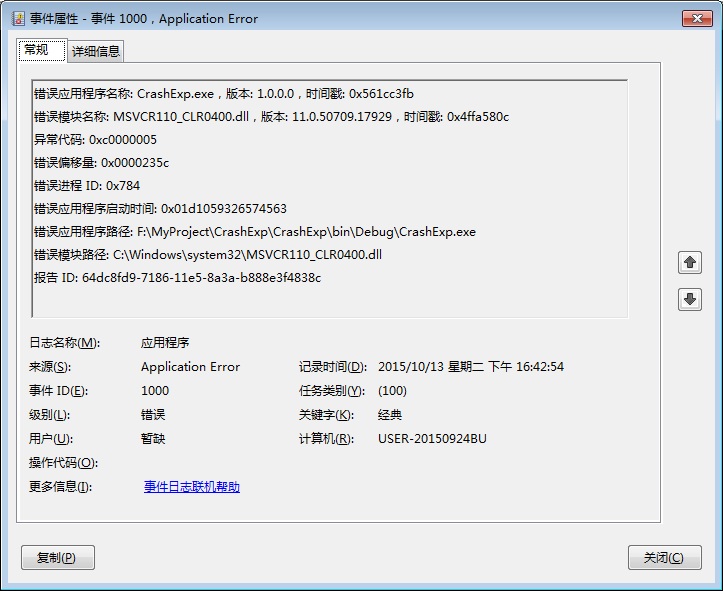Click the down arrow for next event
This screenshot has height=591, width=723.
pos(690,300)
